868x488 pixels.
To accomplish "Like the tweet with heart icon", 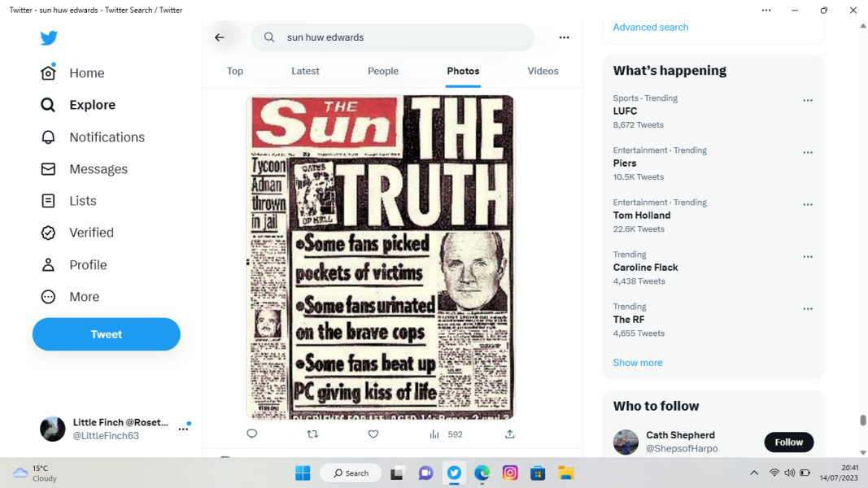I will (x=373, y=434).
